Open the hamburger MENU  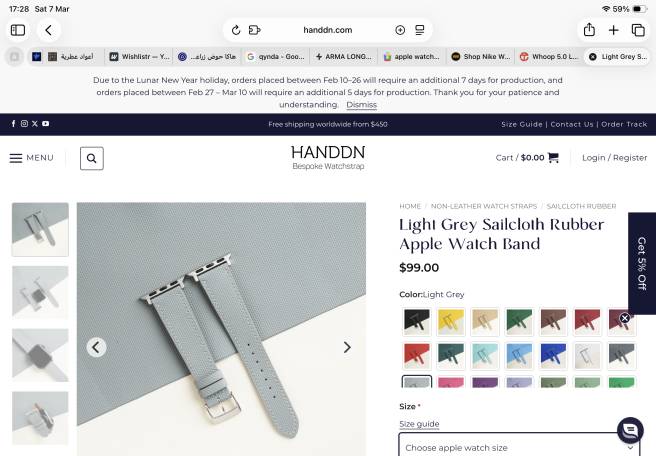(x=32, y=158)
